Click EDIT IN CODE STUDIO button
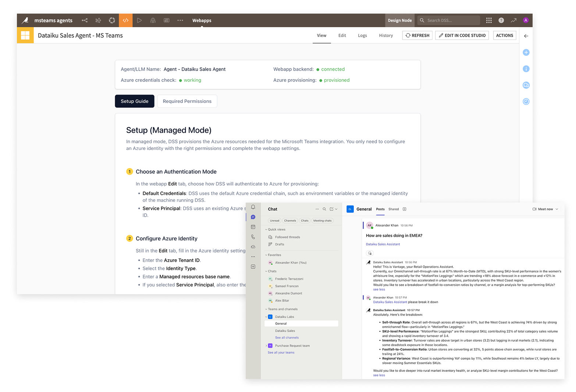Screen dimensions: 576x392 pyautogui.click(x=462, y=35)
